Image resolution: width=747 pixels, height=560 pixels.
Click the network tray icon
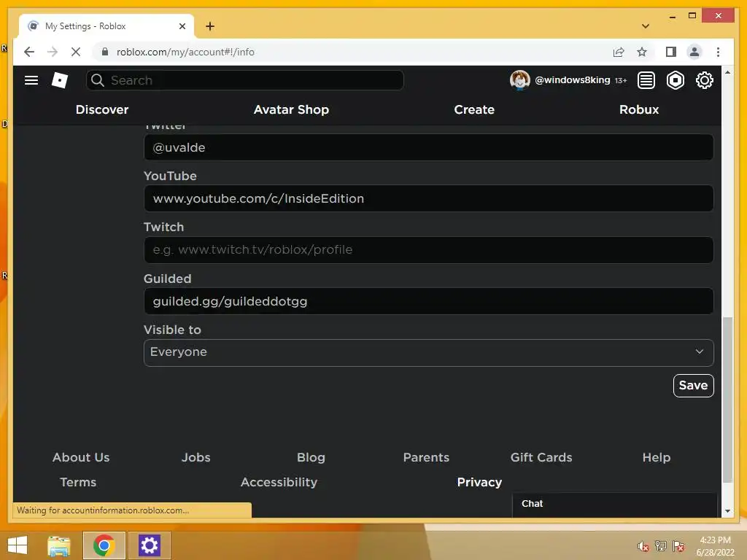(x=661, y=545)
